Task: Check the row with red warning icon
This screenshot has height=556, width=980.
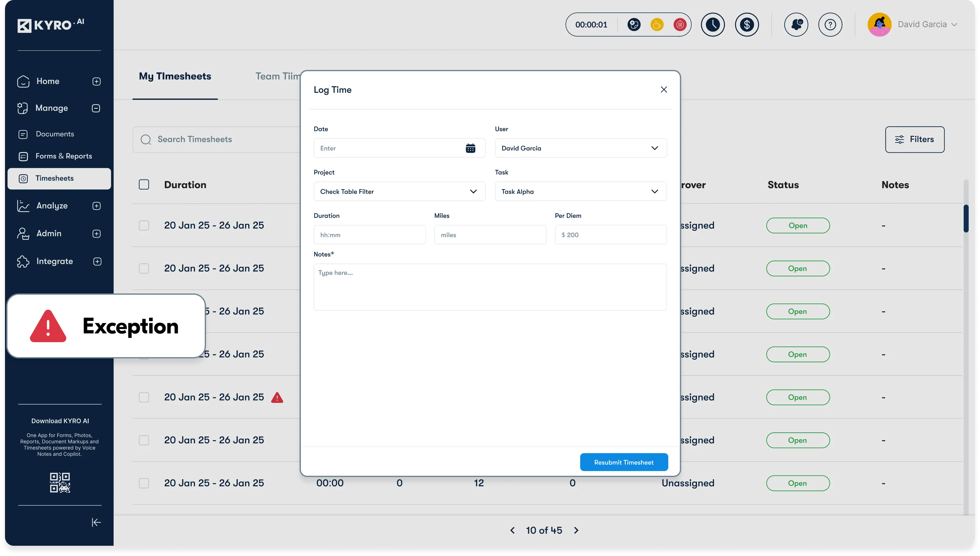Action: [144, 397]
